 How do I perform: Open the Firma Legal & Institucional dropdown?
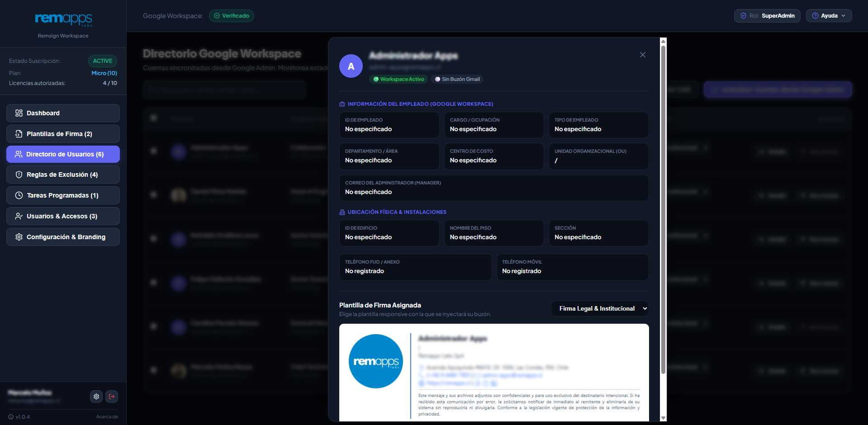click(600, 308)
